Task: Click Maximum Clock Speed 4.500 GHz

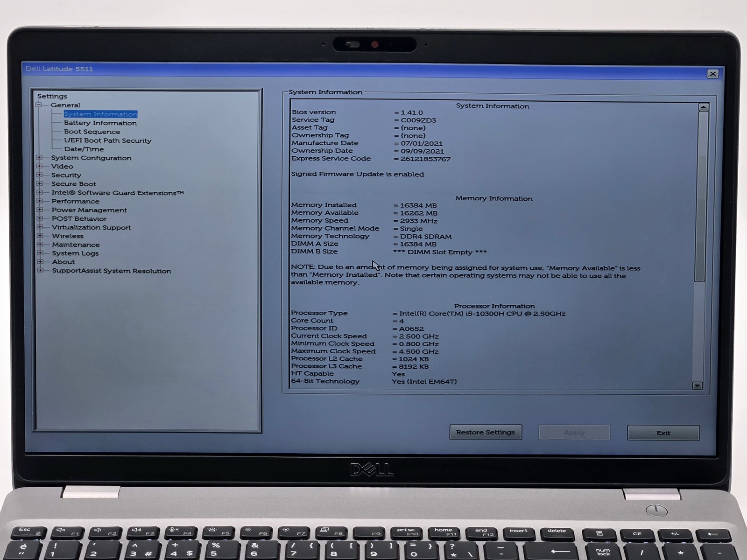Action: [419, 351]
